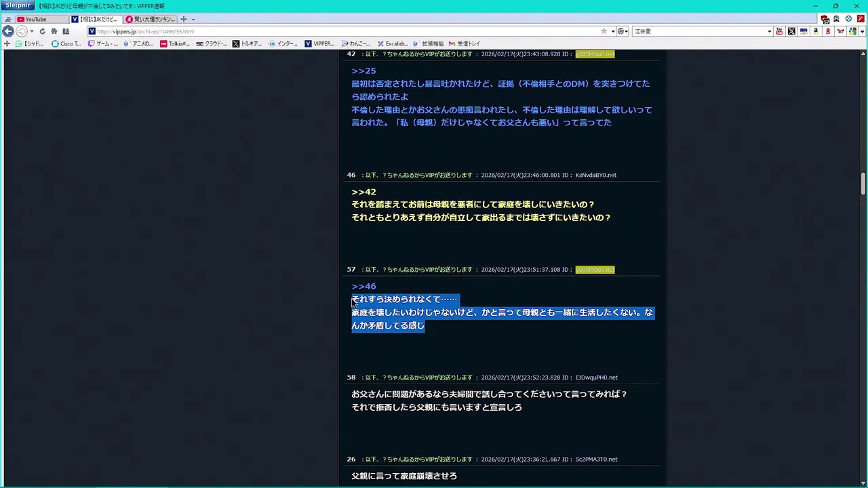Image resolution: width=868 pixels, height=488 pixels.
Task: Click the page protect icon beside home
Action: point(66,31)
